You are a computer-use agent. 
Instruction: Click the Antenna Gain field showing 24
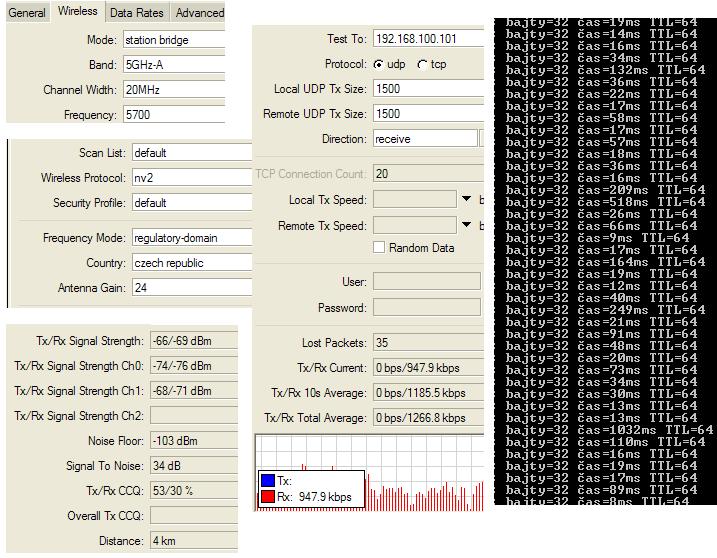click(x=192, y=288)
